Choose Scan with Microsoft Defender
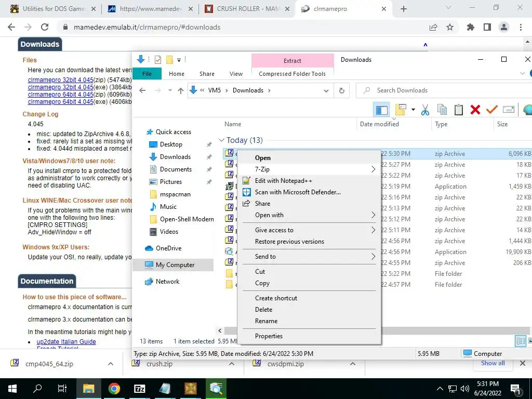532x399 pixels. click(309, 192)
